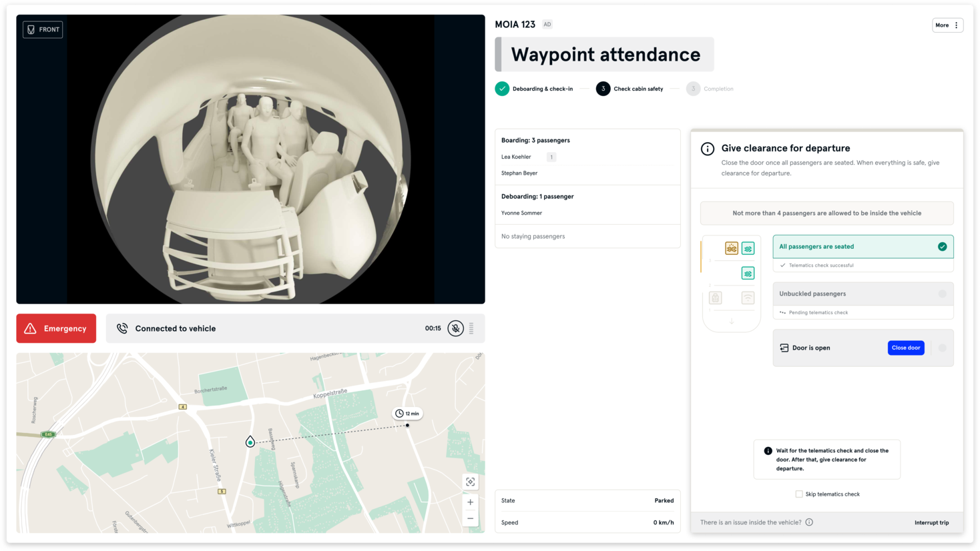Viewport: 980px width, 551px height.
Task: Trigger the Emergency button
Action: click(56, 328)
